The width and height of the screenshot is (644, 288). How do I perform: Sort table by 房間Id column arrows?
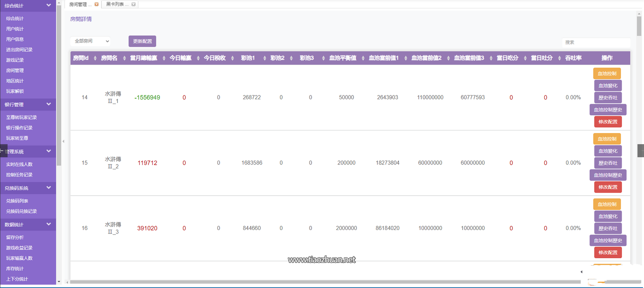[x=95, y=58]
